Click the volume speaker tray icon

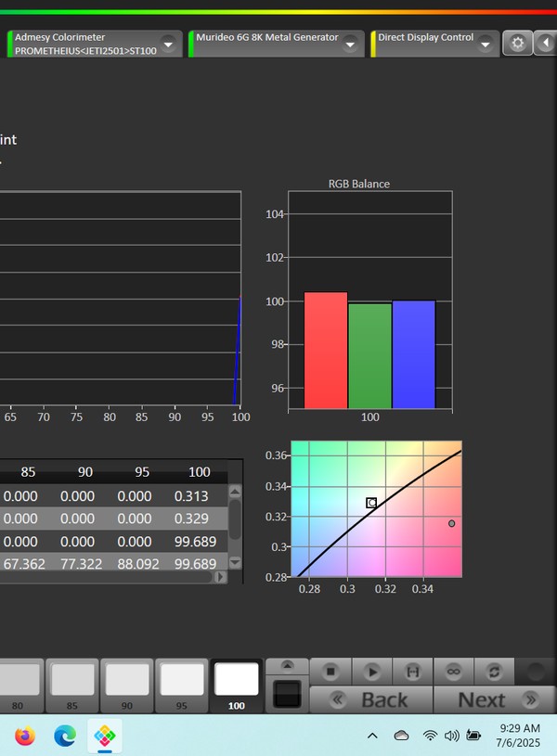pyautogui.click(x=451, y=736)
